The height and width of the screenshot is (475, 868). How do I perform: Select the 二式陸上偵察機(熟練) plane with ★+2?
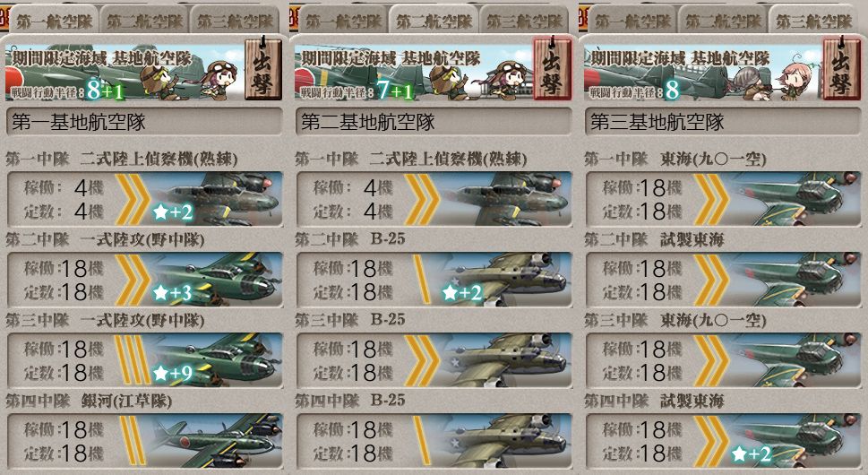(x=145, y=199)
